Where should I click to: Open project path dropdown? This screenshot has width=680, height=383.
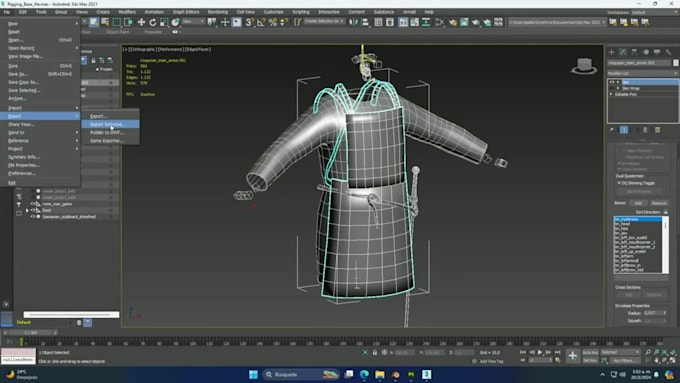(x=557, y=22)
